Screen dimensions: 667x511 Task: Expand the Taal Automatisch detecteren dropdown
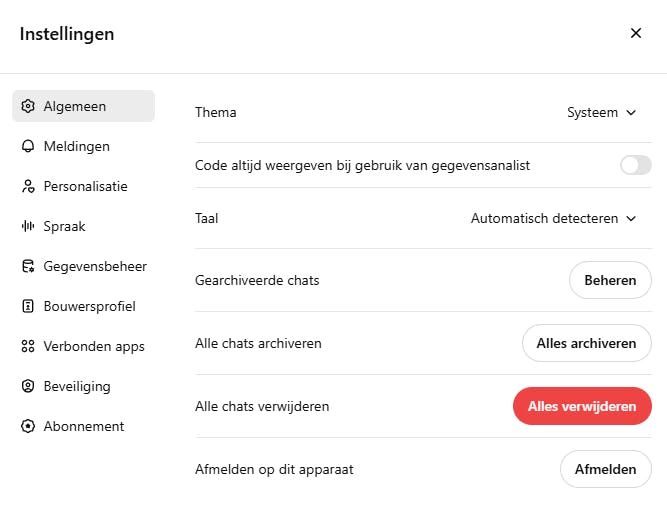click(553, 218)
